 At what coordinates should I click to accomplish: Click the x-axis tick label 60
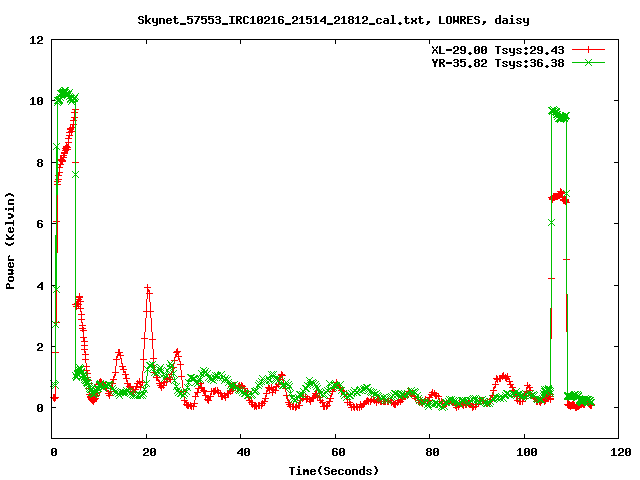(x=338, y=452)
